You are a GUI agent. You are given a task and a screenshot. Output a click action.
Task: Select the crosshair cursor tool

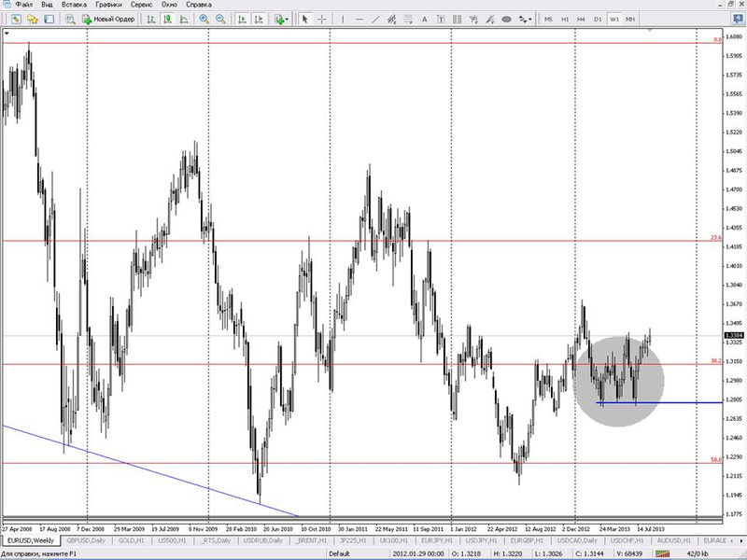point(321,20)
